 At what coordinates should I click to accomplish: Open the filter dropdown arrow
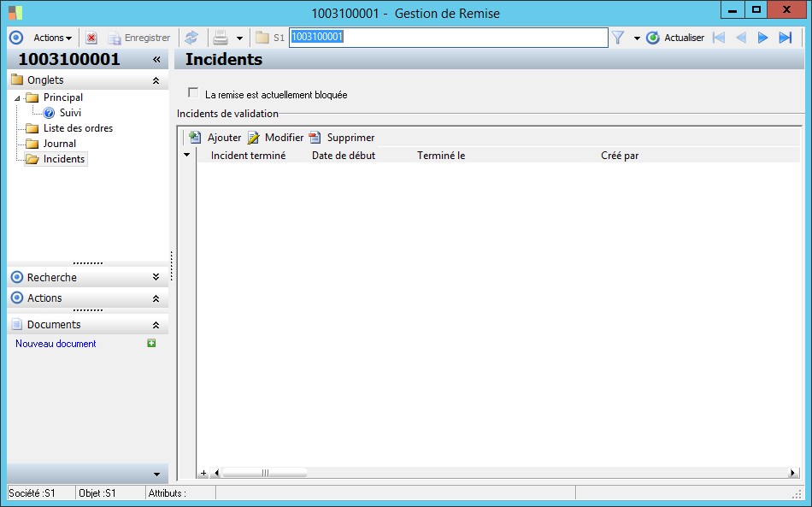pyautogui.click(x=637, y=38)
